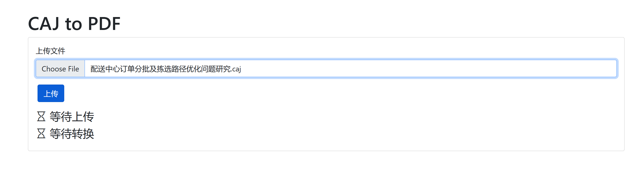
Task: Activate the file selection control
Action: [x=60, y=69]
